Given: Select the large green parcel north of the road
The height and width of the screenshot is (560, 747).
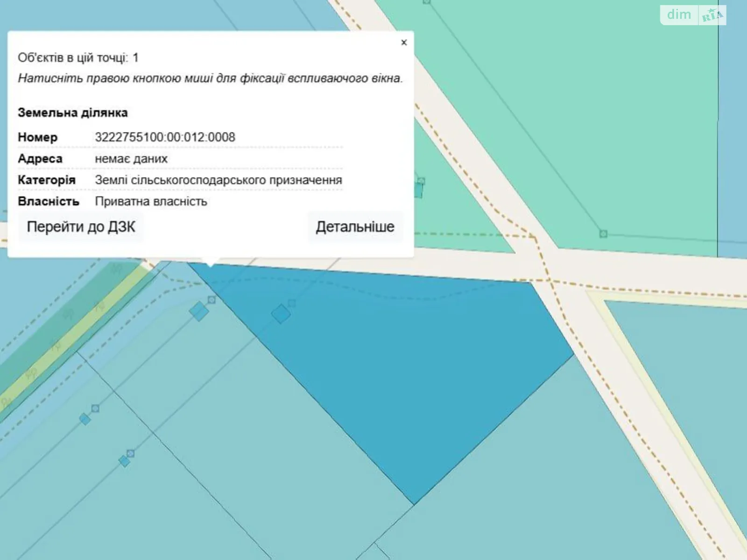Looking at the screenshot, I should point(584,117).
